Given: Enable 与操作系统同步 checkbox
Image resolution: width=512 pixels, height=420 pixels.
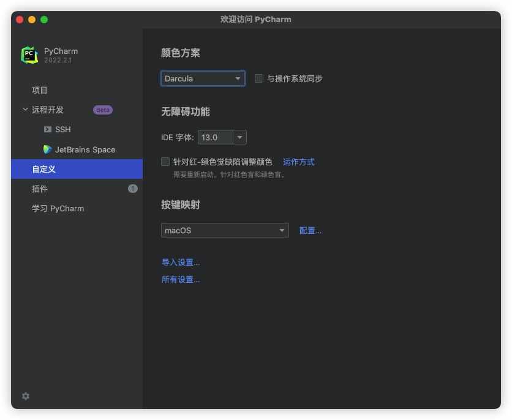Looking at the screenshot, I should pyautogui.click(x=258, y=78).
